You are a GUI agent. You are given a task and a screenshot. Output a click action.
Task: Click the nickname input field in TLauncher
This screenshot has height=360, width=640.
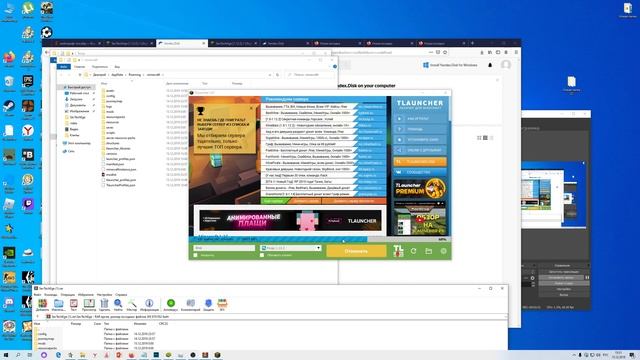coord(224,248)
